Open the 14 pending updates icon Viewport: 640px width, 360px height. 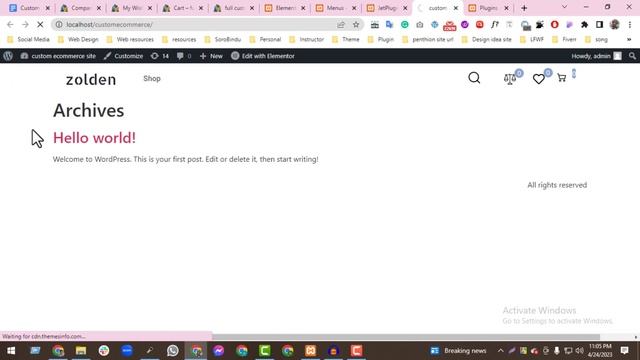pyautogui.click(x=160, y=56)
